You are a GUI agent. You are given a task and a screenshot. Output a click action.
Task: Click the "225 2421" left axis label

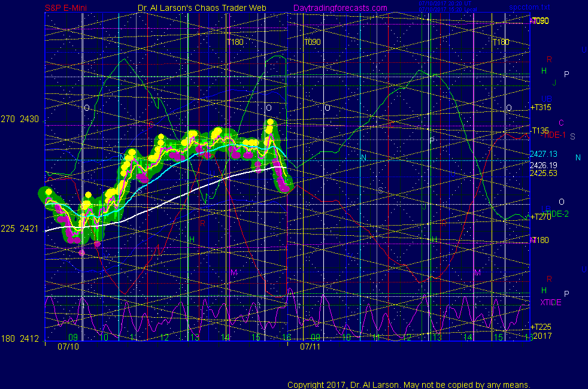(x=20, y=229)
